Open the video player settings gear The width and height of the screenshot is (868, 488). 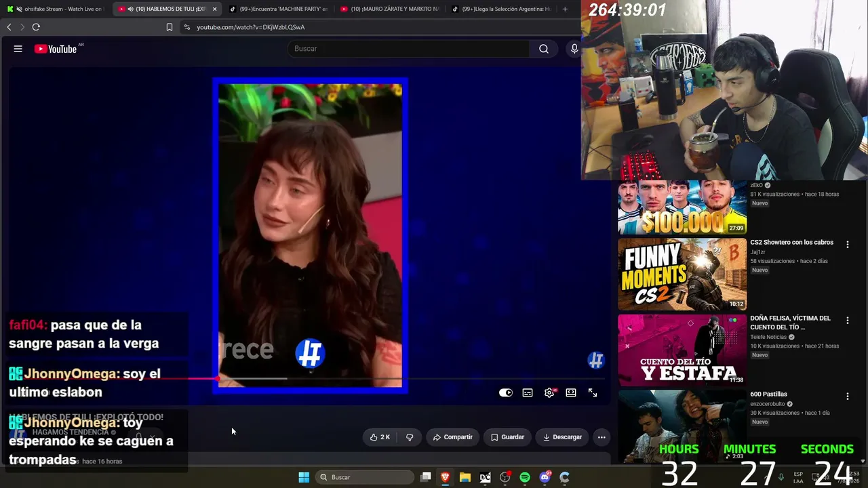549,393
